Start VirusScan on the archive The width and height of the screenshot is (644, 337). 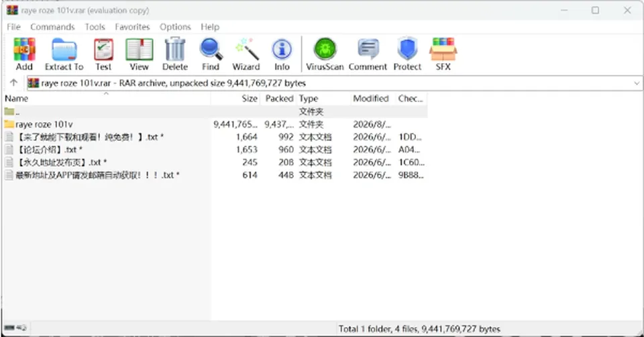pyautogui.click(x=325, y=54)
